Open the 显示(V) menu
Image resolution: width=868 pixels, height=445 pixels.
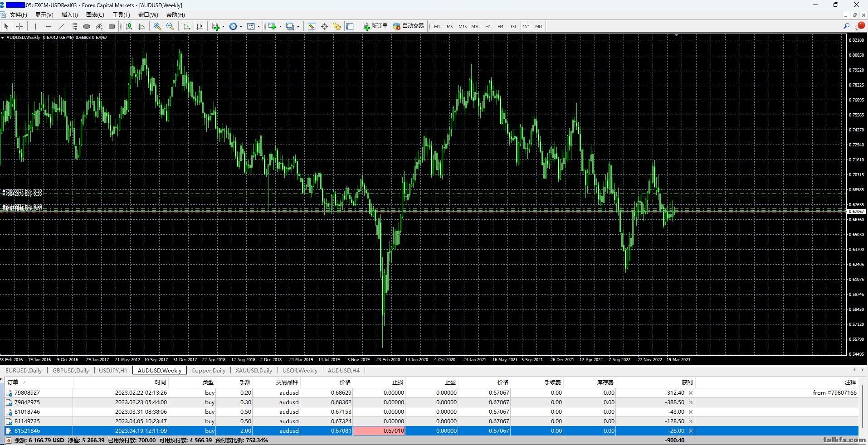click(x=44, y=15)
